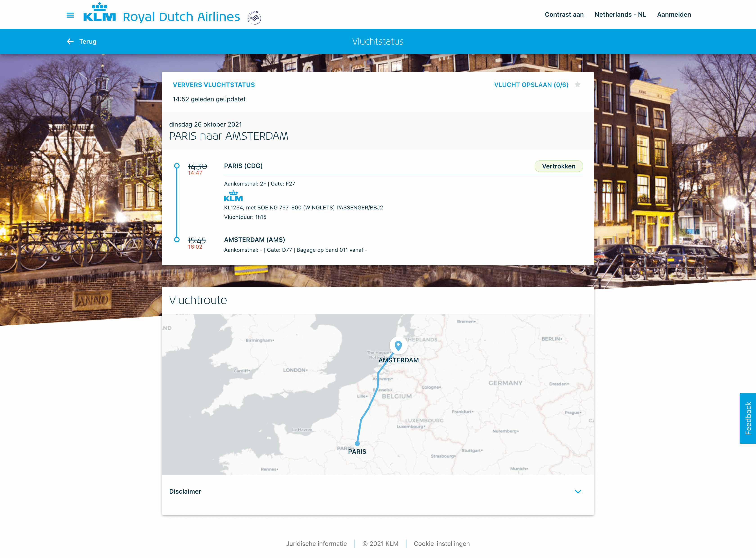Open the Feedback side tab
Image resolution: width=756 pixels, height=558 pixels.
pyautogui.click(x=748, y=418)
